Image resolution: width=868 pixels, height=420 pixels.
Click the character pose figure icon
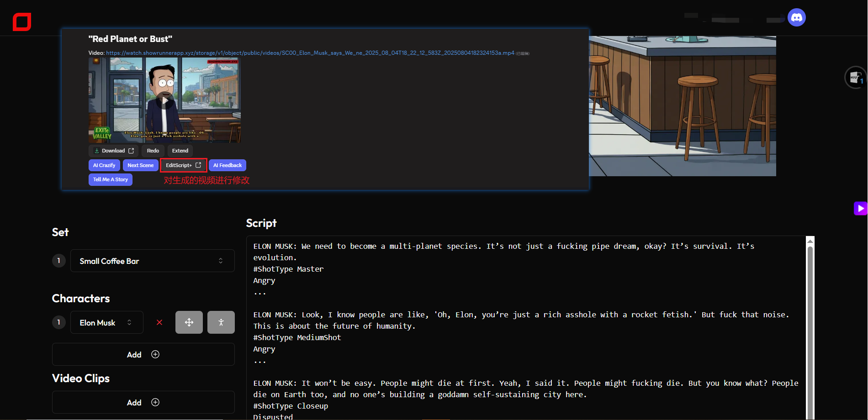point(221,322)
